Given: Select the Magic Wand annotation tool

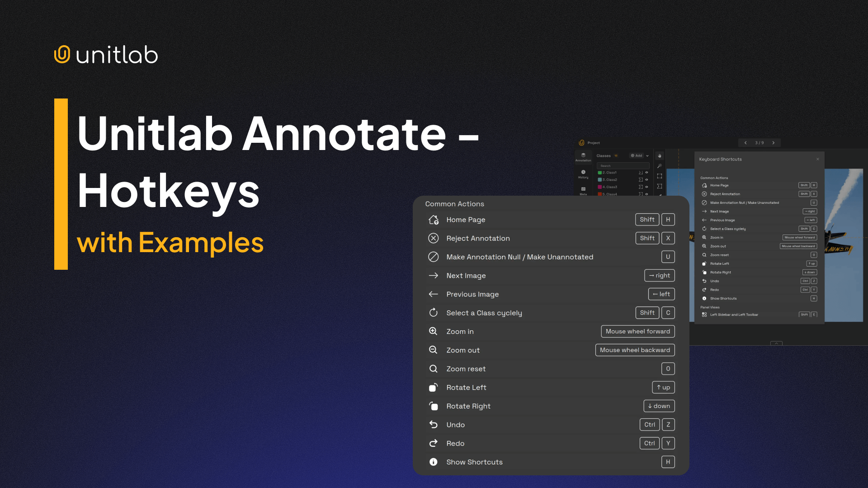Looking at the screenshot, I should [x=660, y=166].
